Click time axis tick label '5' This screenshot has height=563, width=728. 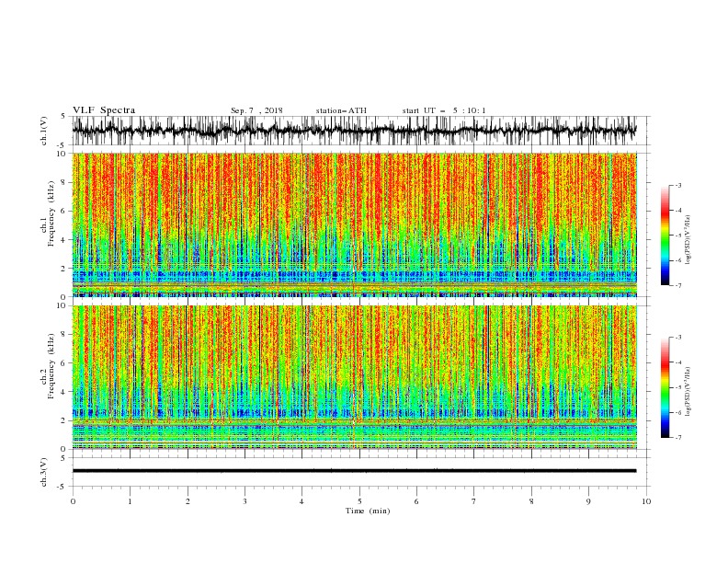pyautogui.click(x=359, y=501)
